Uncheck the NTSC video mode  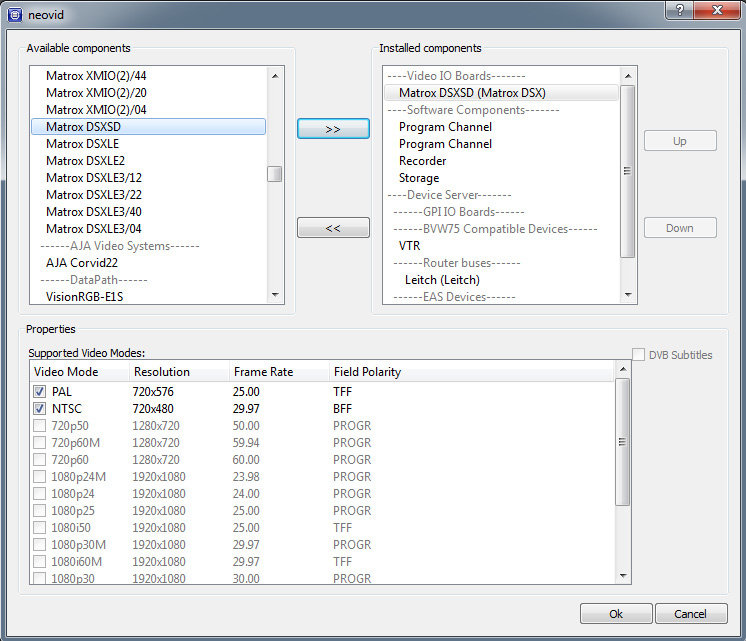click(x=39, y=409)
